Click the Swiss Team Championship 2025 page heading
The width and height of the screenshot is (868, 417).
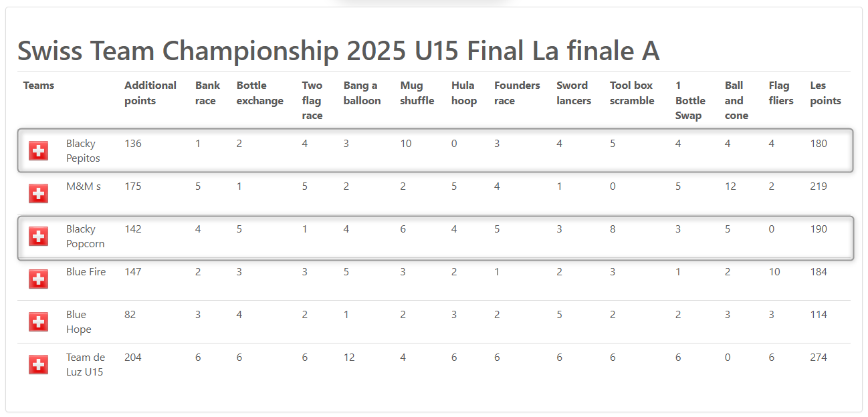click(x=338, y=51)
